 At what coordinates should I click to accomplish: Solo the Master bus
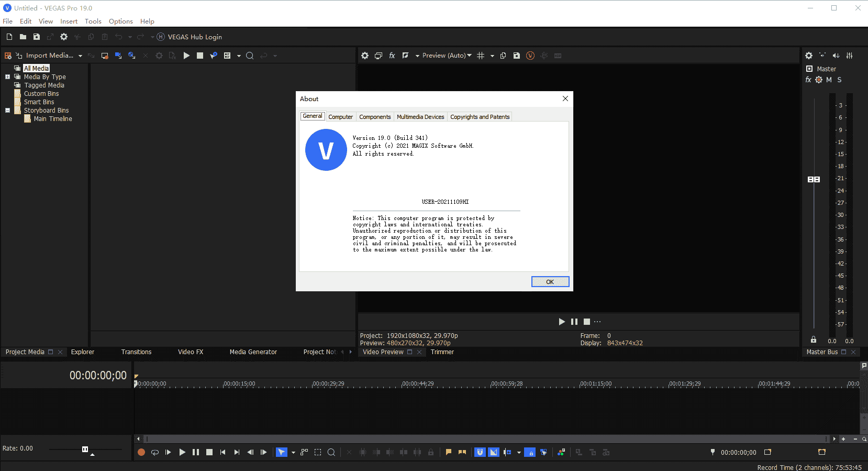(839, 80)
